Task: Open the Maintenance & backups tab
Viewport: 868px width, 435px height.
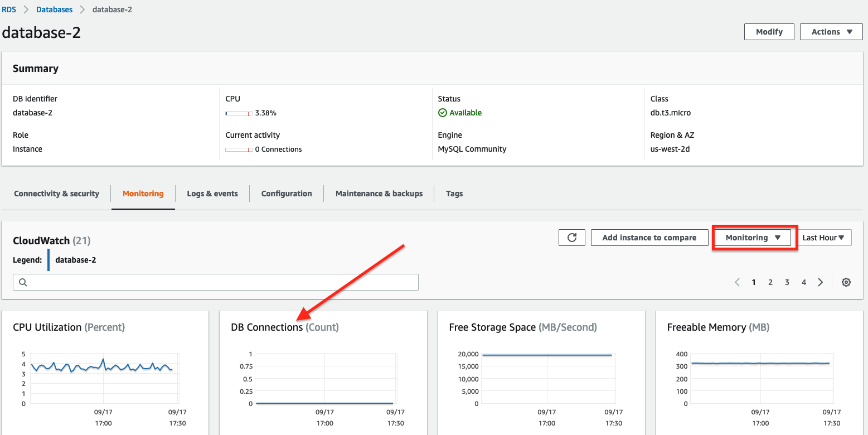Action: click(379, 194)
